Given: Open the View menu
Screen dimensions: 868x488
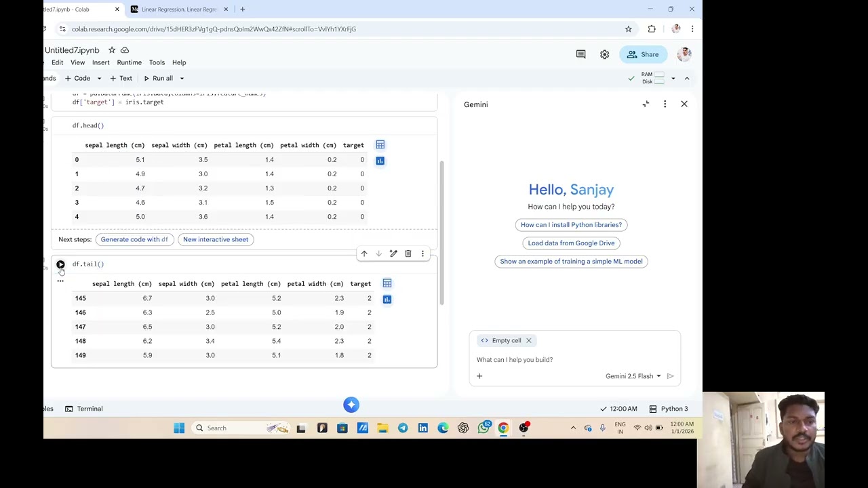Looking at the screenshot, I should coord(77,62).
